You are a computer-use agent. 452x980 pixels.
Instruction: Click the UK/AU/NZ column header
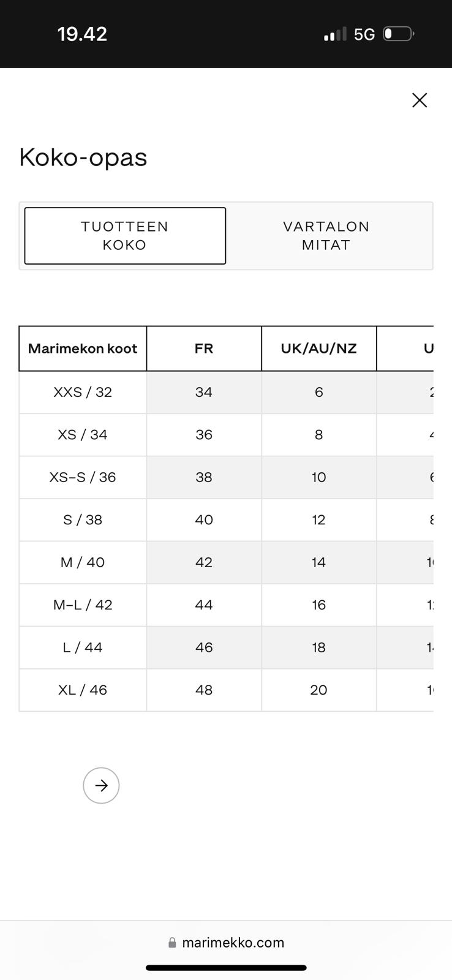[x=318, y=349]
